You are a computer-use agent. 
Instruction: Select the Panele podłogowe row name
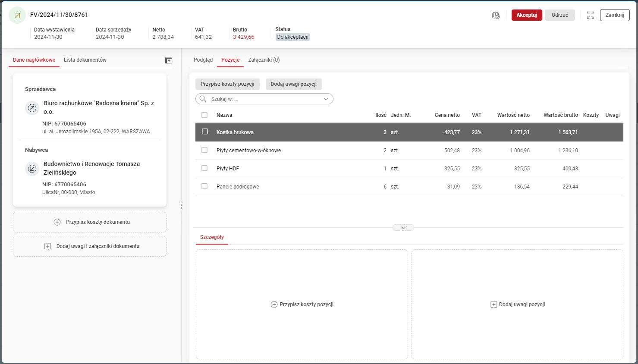238,187
